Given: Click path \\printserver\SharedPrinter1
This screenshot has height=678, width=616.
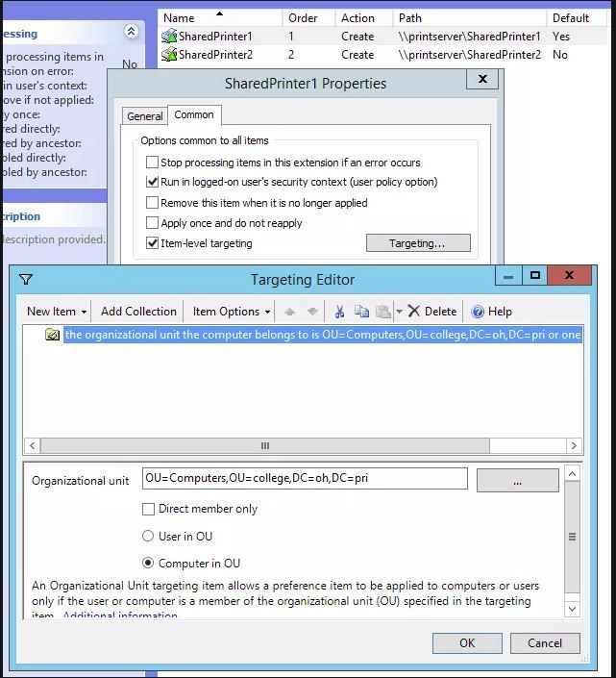Looking at the screenshot, I should click(469, 37).
